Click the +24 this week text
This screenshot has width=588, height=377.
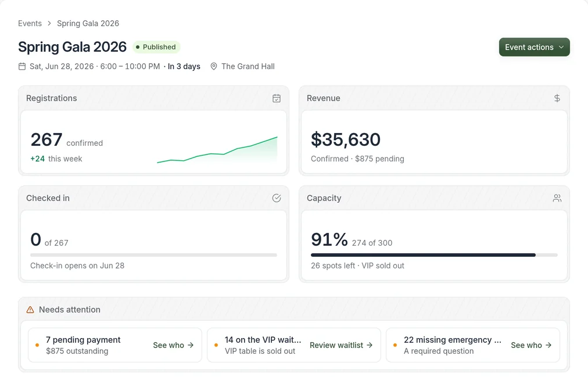click(56, 159)
